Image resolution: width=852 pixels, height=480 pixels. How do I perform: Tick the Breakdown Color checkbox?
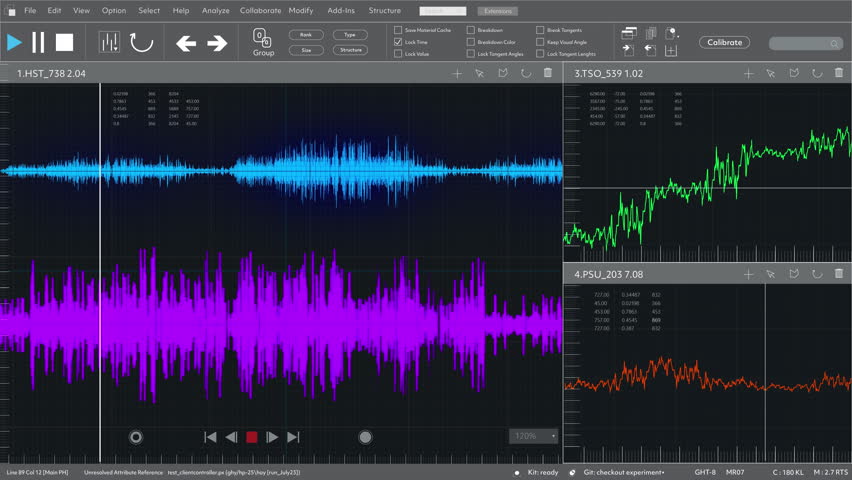coord(471,42)
